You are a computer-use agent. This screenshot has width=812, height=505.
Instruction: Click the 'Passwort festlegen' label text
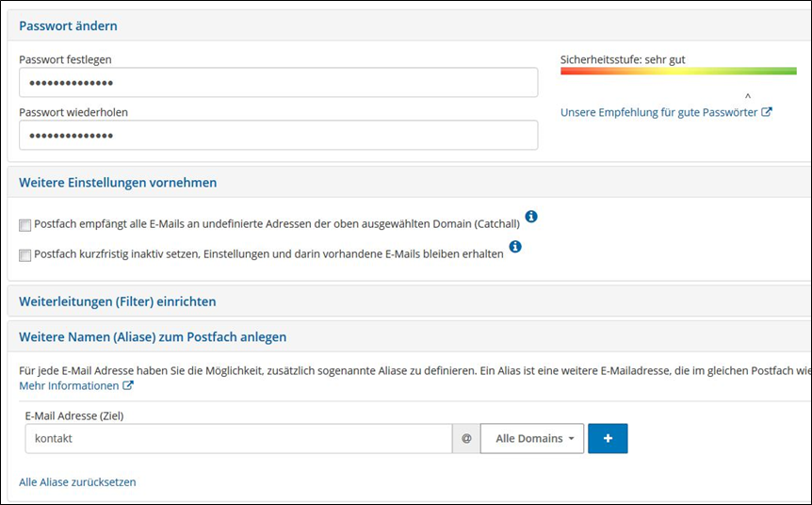click(x=65, y=59)
